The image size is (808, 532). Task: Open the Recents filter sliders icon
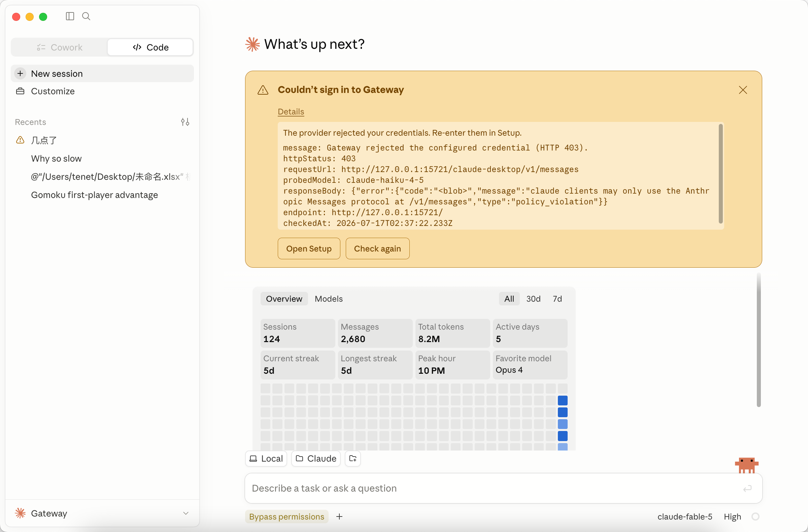(x=185, y=122)
